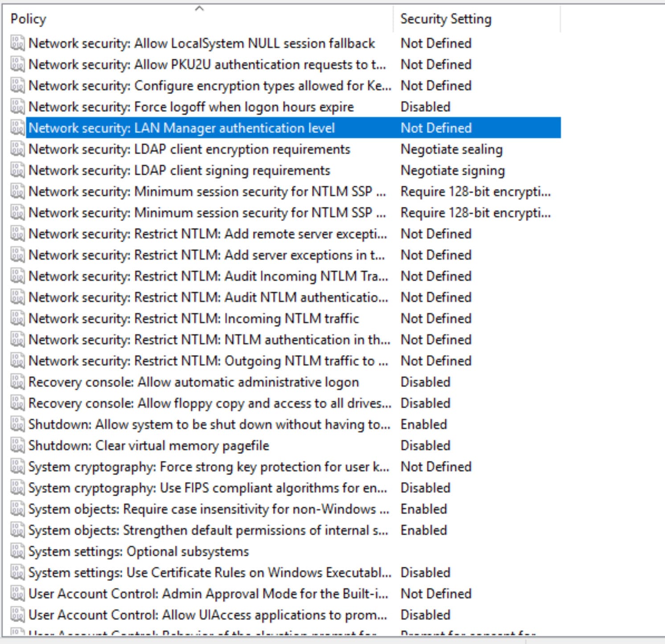Viewport: 665px width, 644px height.
Task: Click the icon next to "Shutdown: Clear virtual memory pagefile"
Action: tap(18, 445)
